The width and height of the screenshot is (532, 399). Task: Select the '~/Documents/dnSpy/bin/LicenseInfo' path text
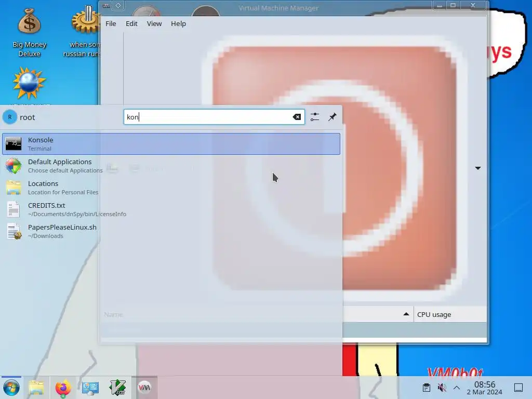[77, 214]
